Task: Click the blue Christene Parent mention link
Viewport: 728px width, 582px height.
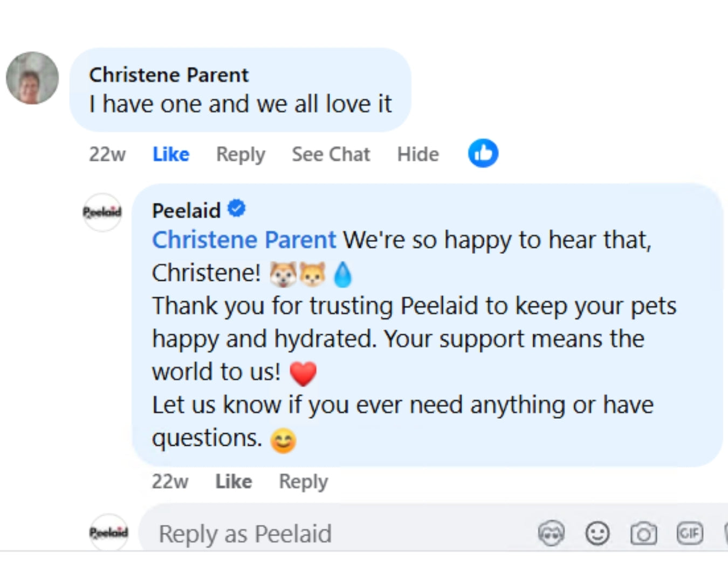Action: click(x=244, y=240)
